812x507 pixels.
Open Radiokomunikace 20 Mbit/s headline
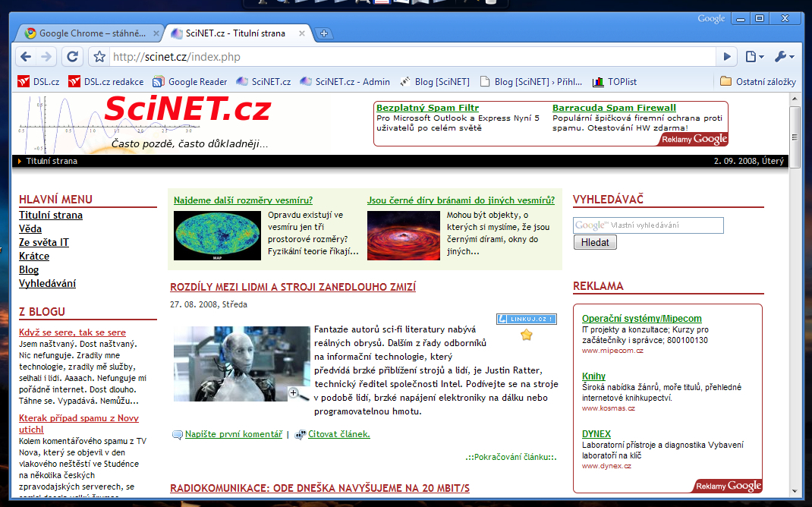tap(319, 488)
